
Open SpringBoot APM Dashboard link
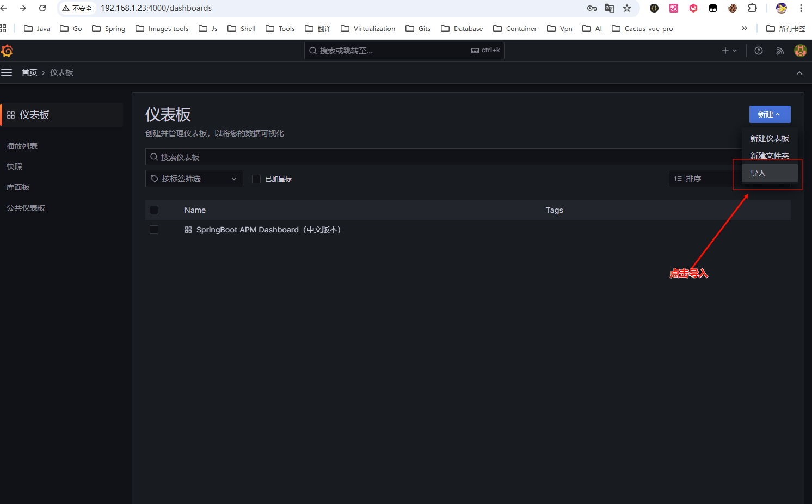click(268, 230)
